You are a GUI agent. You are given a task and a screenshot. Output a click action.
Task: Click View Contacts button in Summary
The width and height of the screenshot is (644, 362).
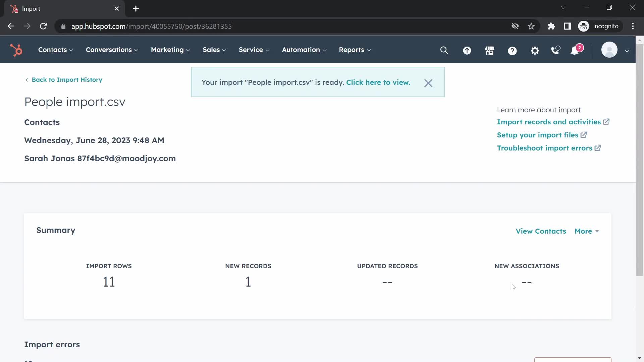tap(541, 231)
